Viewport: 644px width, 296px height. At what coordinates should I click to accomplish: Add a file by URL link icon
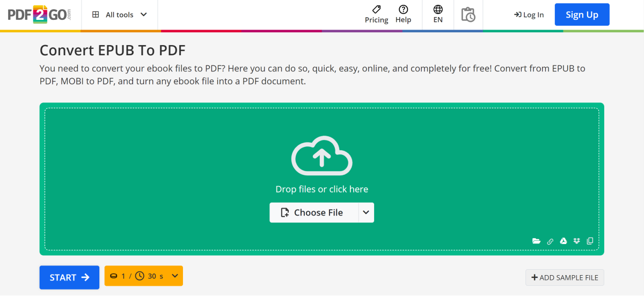point(550,241)
